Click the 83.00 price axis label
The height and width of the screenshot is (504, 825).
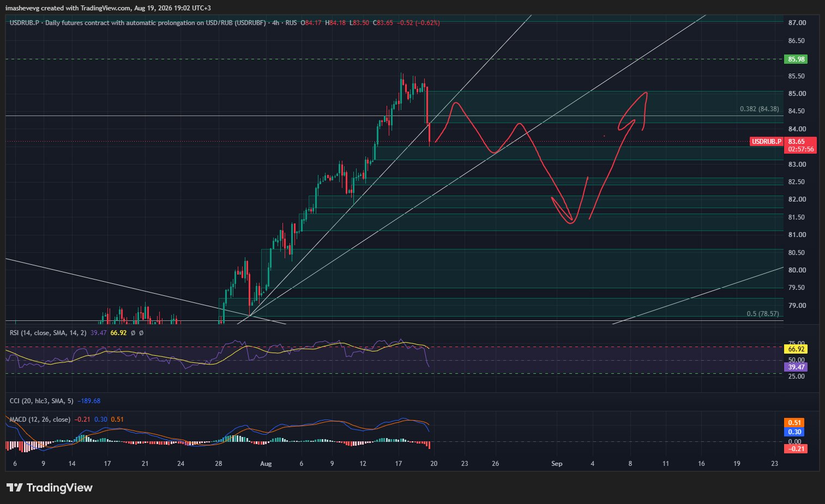(x=797, y=165)
